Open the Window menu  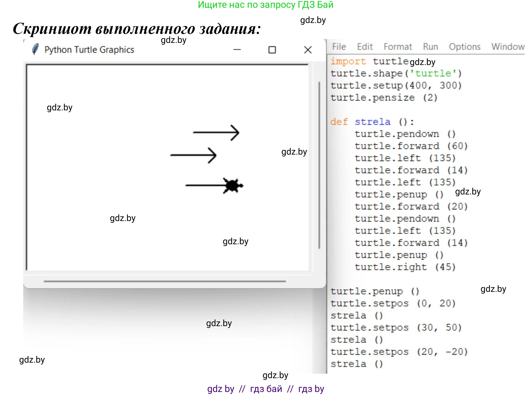point(508,47)
